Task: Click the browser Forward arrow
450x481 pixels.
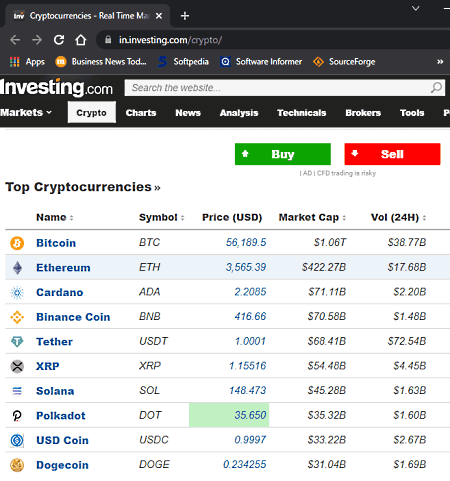Action: click(37, 40)
